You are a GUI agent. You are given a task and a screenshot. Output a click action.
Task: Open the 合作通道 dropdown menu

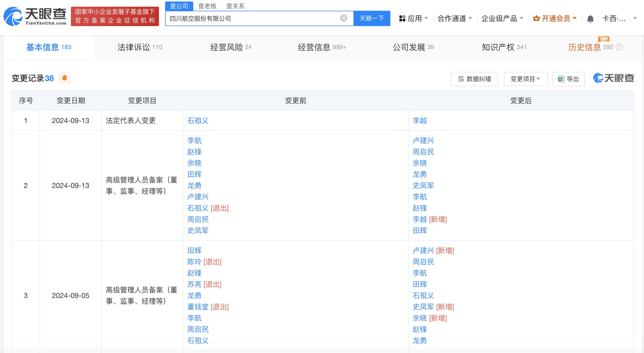pyautogui.click(x=455, y=18)
